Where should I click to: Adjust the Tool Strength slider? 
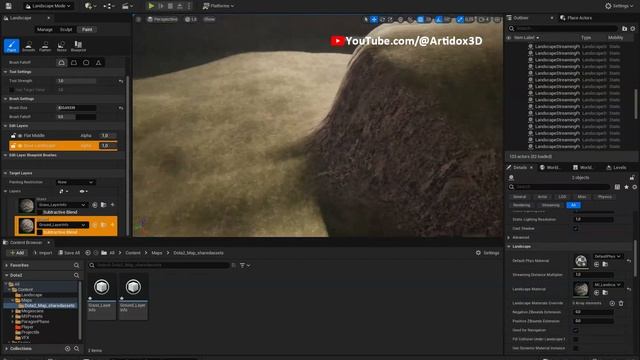pos(76,81)
